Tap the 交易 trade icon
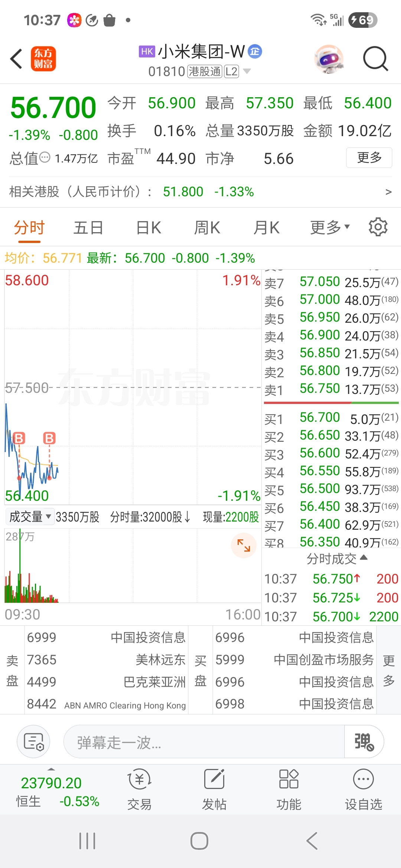This screenshot has width=401, height=868. click(x=139, y=789)
